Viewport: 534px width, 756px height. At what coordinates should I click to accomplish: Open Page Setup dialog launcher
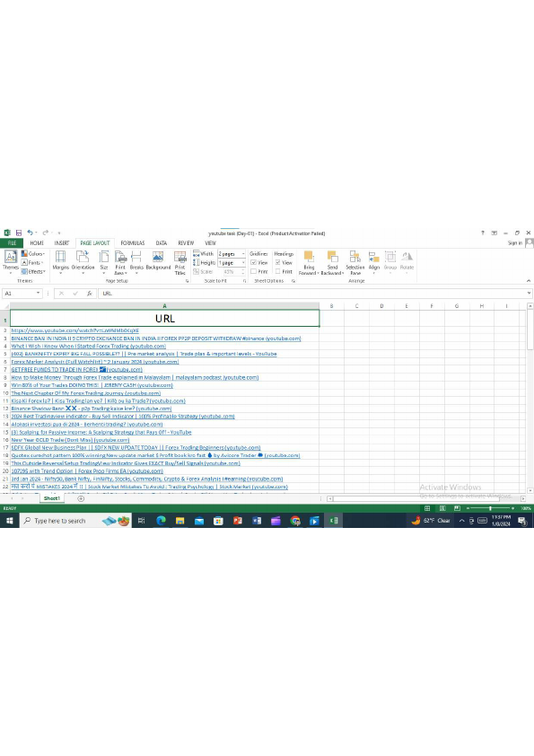click(187, 281)
